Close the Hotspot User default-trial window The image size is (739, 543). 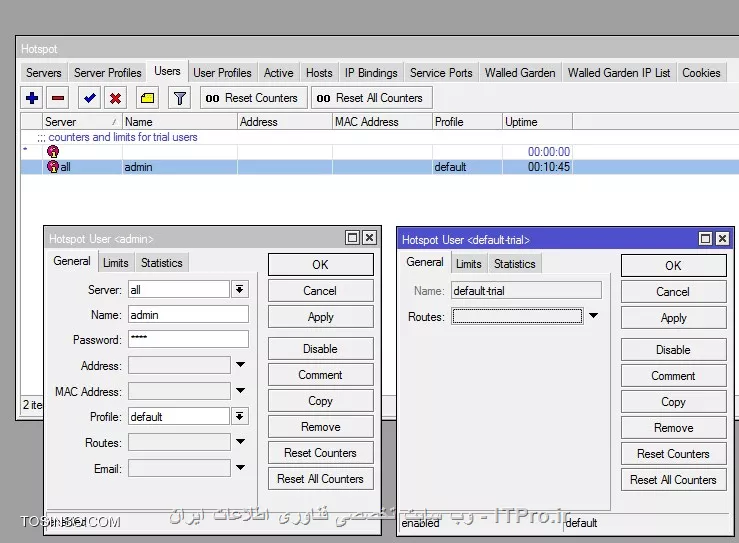coord(722,239)
